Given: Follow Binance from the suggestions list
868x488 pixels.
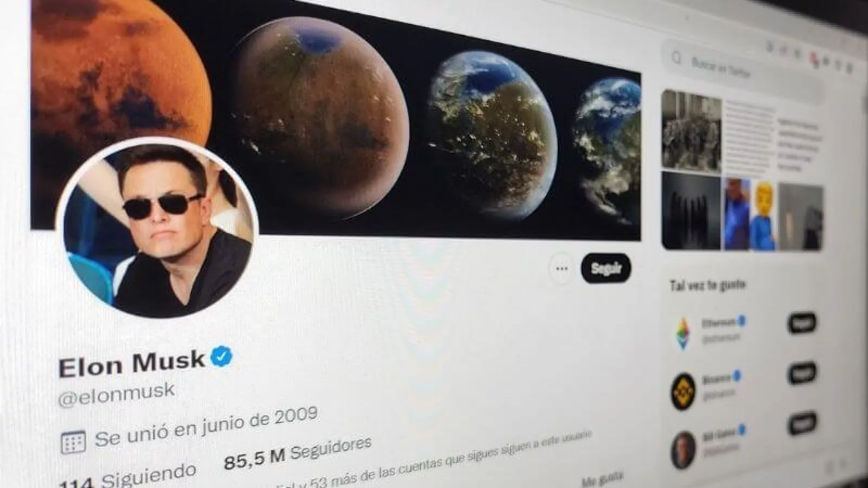Looking at the screenshot, I should pos(802,373).
